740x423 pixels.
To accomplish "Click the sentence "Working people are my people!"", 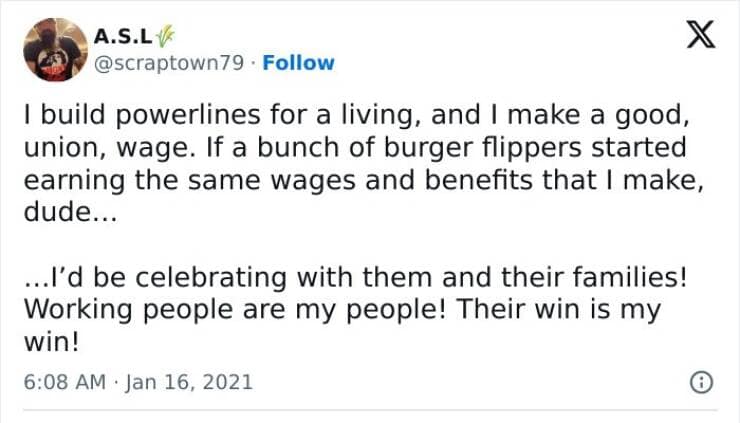I will click(235, 310).
